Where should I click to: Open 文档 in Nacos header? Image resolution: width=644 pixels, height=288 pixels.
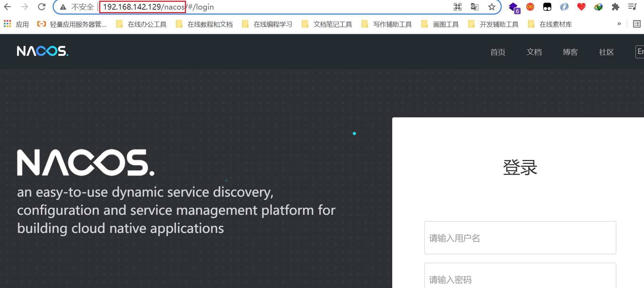coord(534,52)
